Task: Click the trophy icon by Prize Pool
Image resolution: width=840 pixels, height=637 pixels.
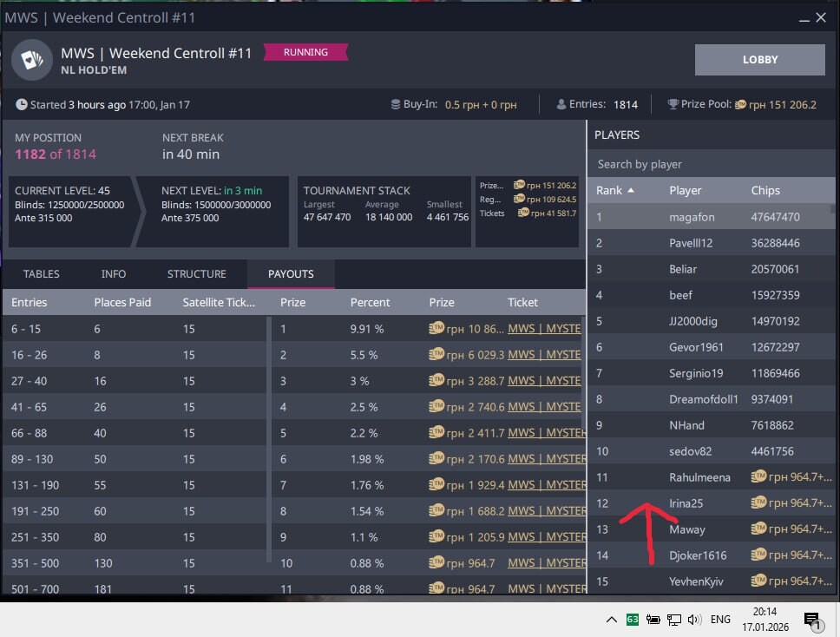Action: [673, 105]
